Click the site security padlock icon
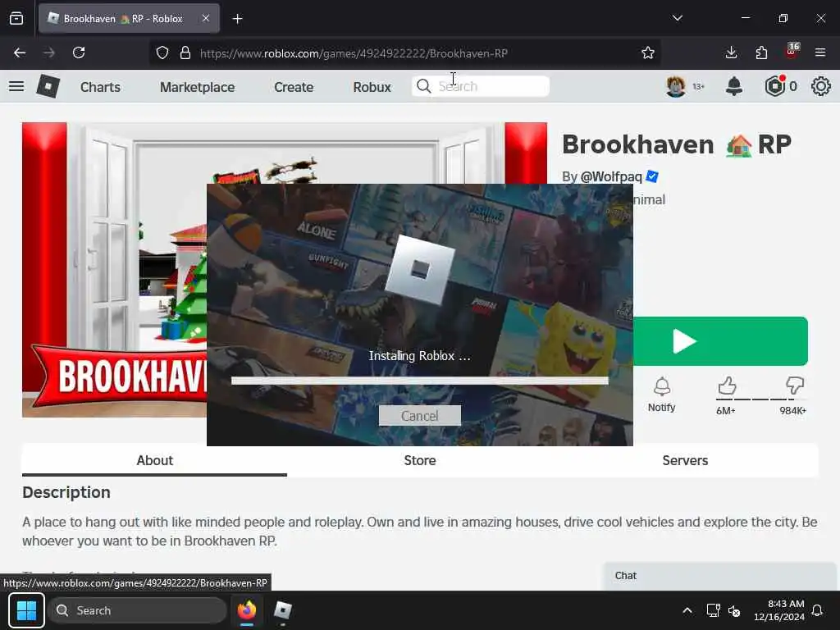The height and width of the screenshot is (630, 840). [185, 52]
